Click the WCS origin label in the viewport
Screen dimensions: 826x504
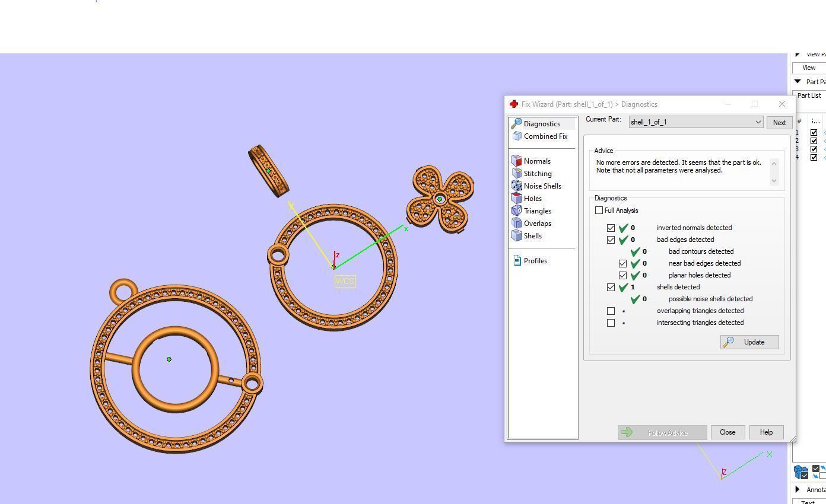[x=345, y=281]
